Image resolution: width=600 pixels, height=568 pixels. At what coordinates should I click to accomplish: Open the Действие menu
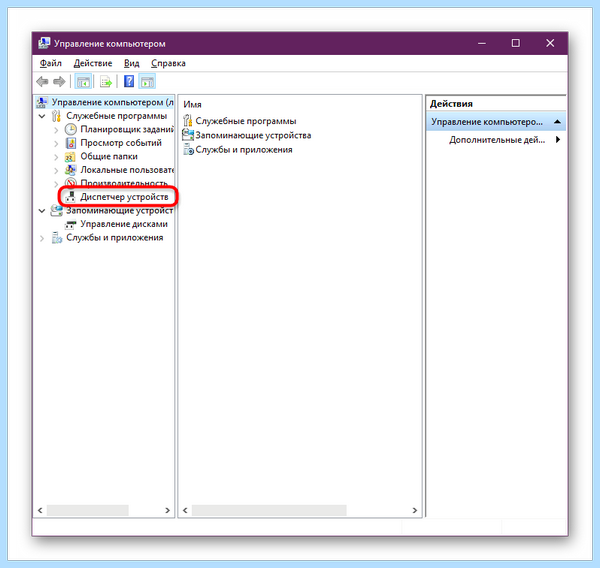tap(93, 63)
